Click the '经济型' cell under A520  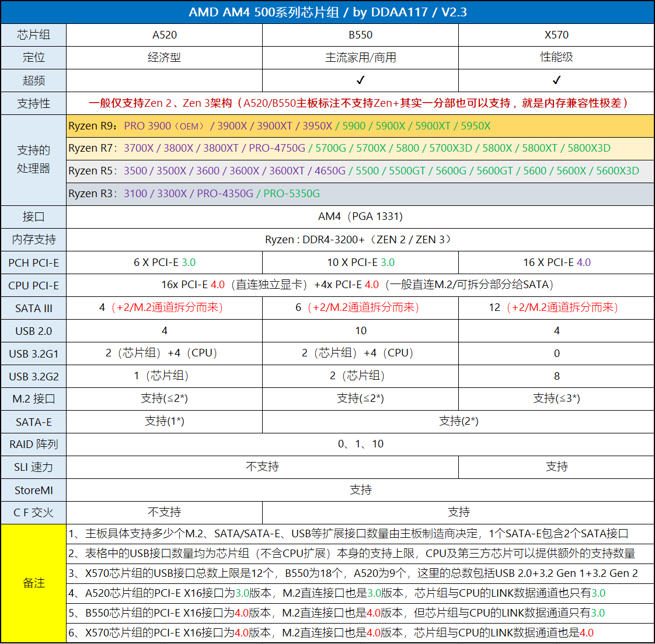(x=164, y=58)
